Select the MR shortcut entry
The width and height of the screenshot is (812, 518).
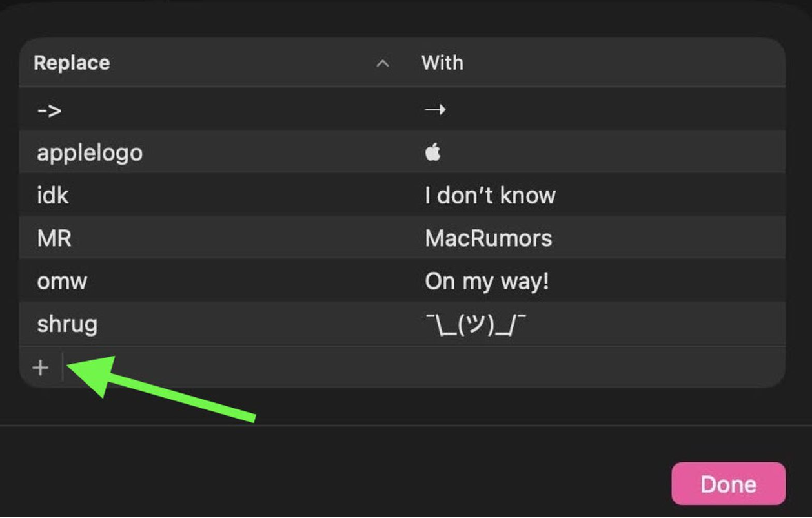coord(54,238)
